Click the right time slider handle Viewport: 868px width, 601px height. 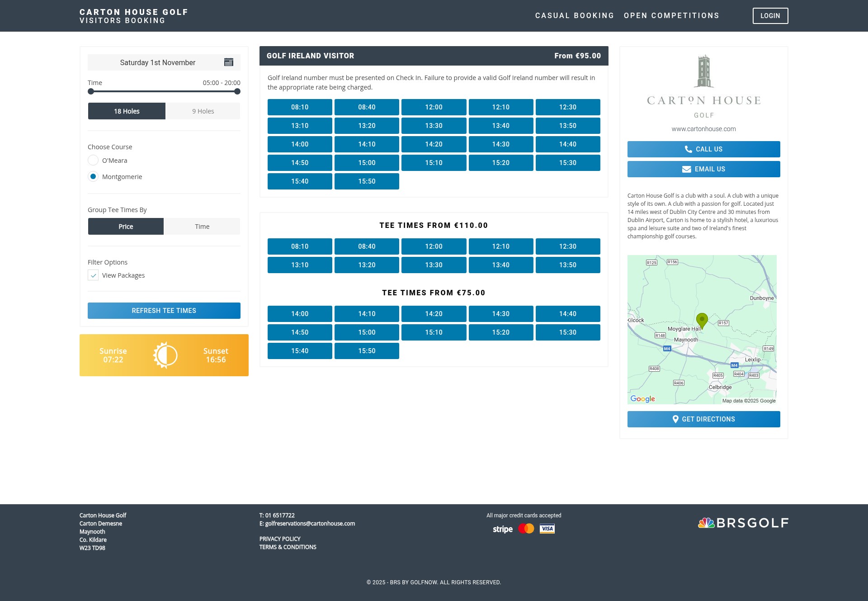tap(237, 91)
